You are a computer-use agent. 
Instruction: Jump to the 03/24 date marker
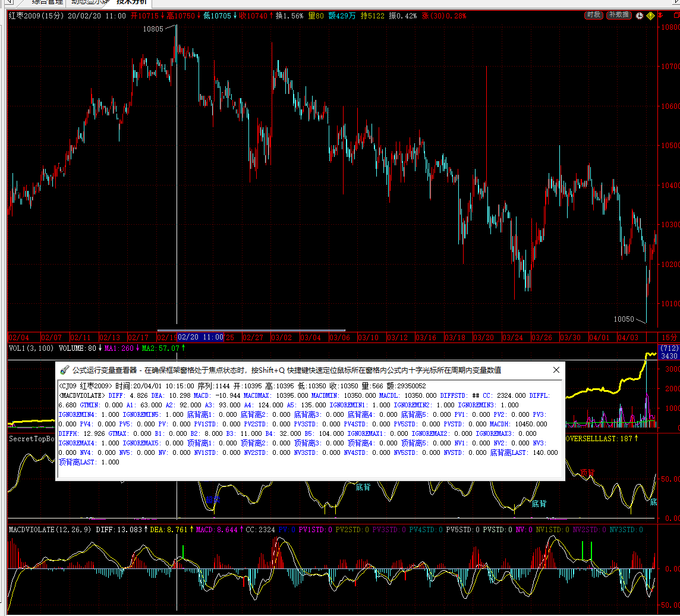[x=512, y=338]
